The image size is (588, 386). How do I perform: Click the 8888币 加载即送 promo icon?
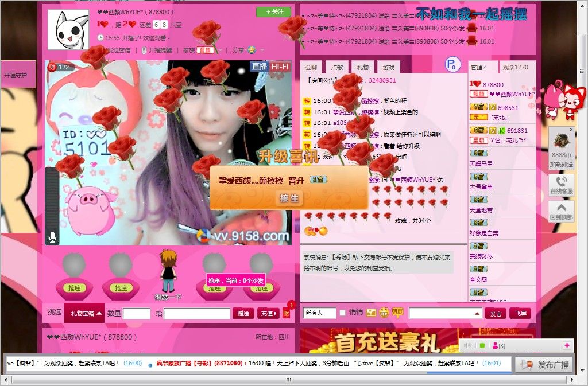[x=562, y=149]
